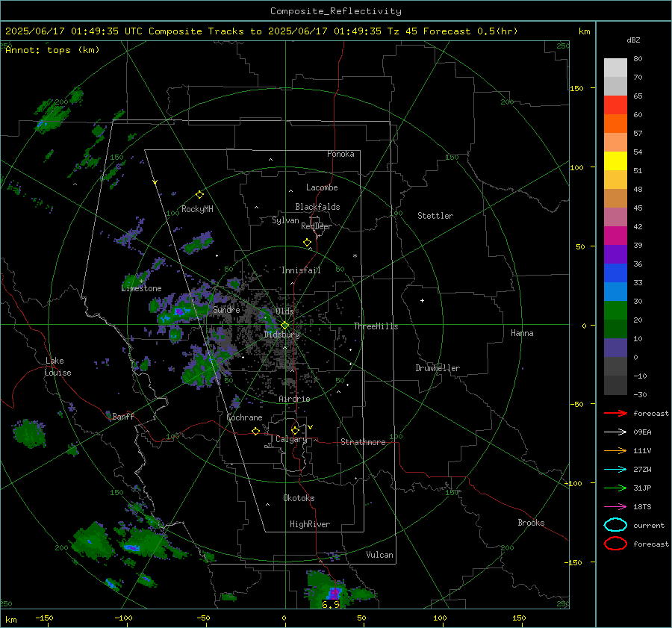
Task: Click the Strathmore town label
Action: [x=363, y=442]
